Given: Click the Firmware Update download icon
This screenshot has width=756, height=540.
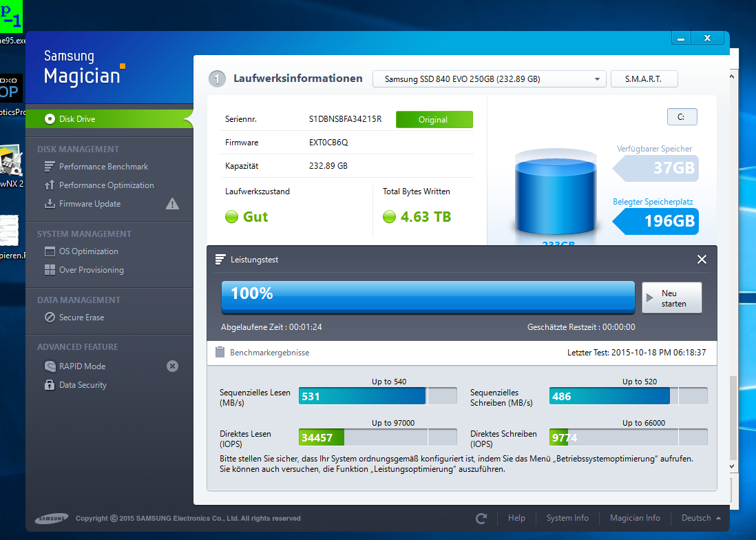Looking at the screenshot, I should pyautogui.click(x=49, y=204).
